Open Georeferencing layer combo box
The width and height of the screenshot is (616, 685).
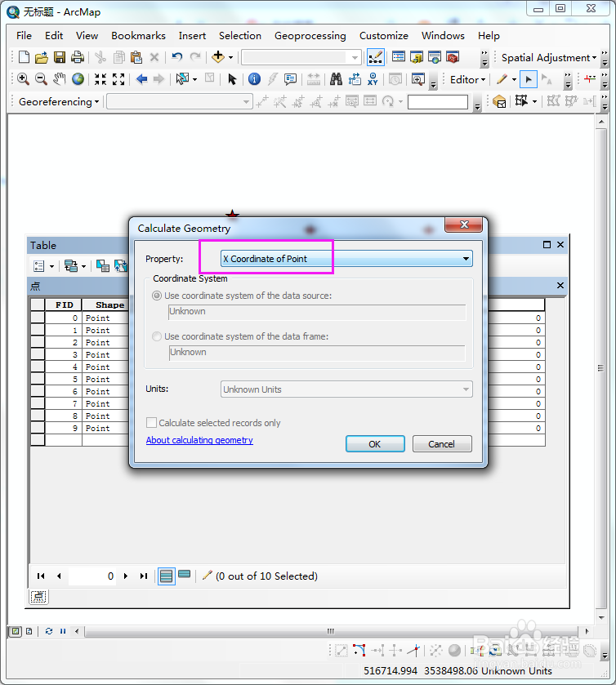[x=179, y=102]
